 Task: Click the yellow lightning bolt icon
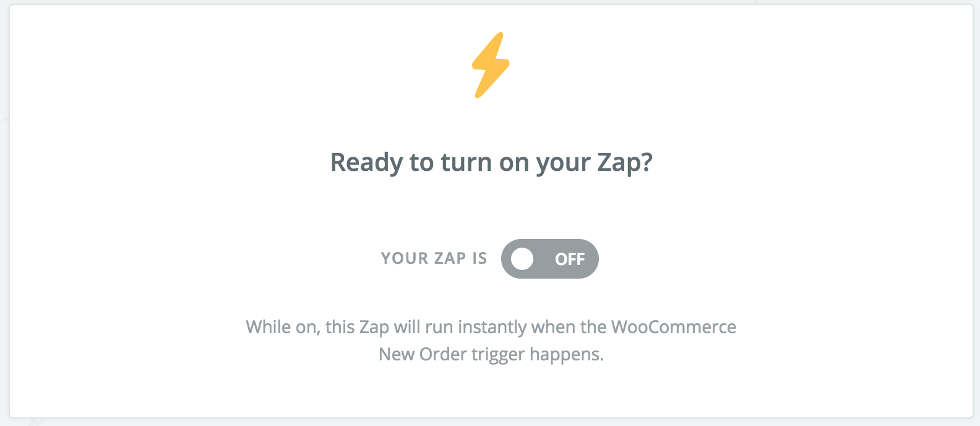[491, 65]
